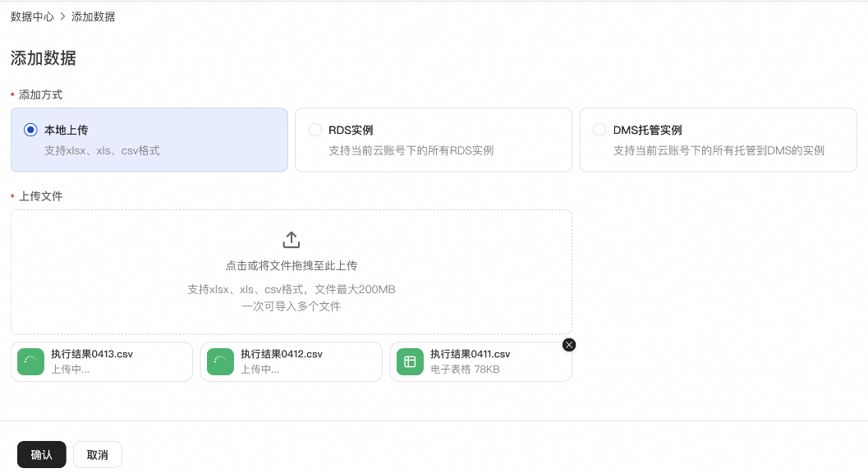Select the RDS实例 radio button
The height and width of the screenshot is (473, 868).
pos(315,130)
